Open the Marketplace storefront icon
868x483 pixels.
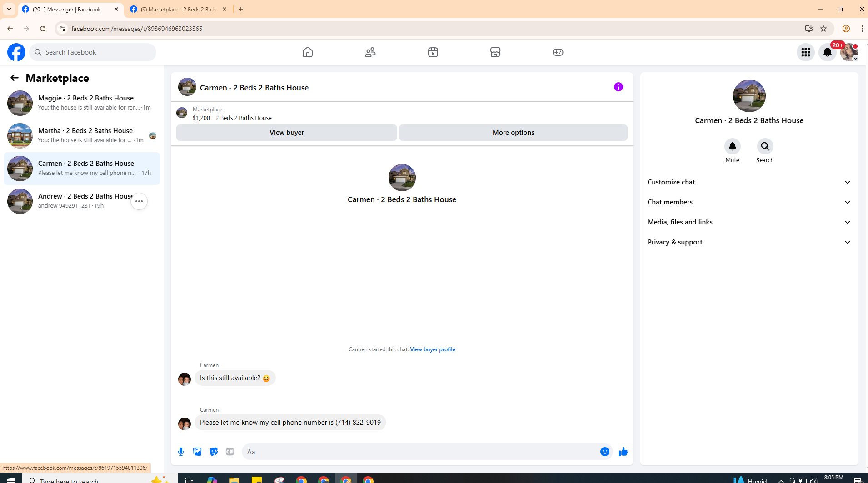point(495,52)
